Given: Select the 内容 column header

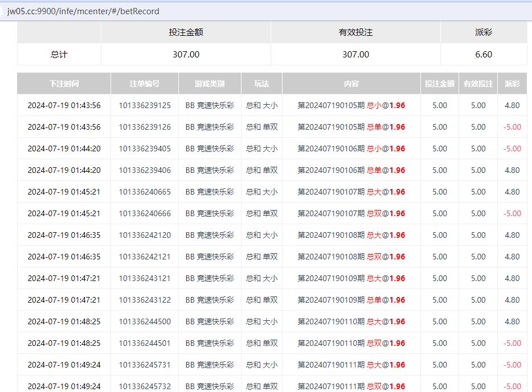Looking at the screenshot, I should point(351,84).
